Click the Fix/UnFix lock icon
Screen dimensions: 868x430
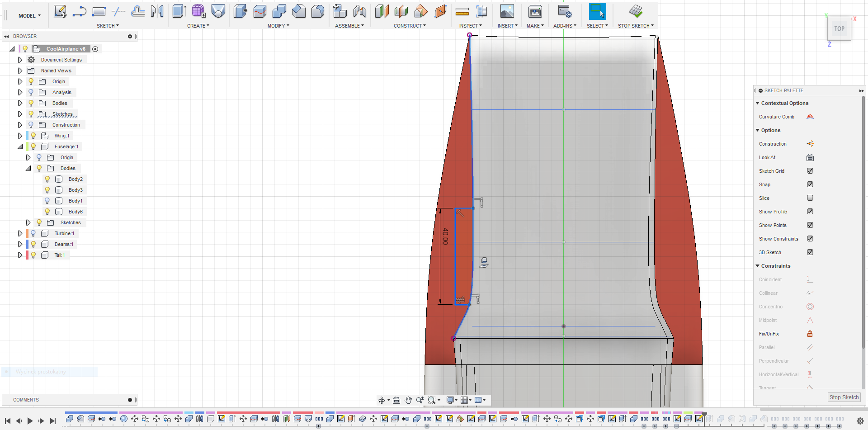click(x=810, y=334)
